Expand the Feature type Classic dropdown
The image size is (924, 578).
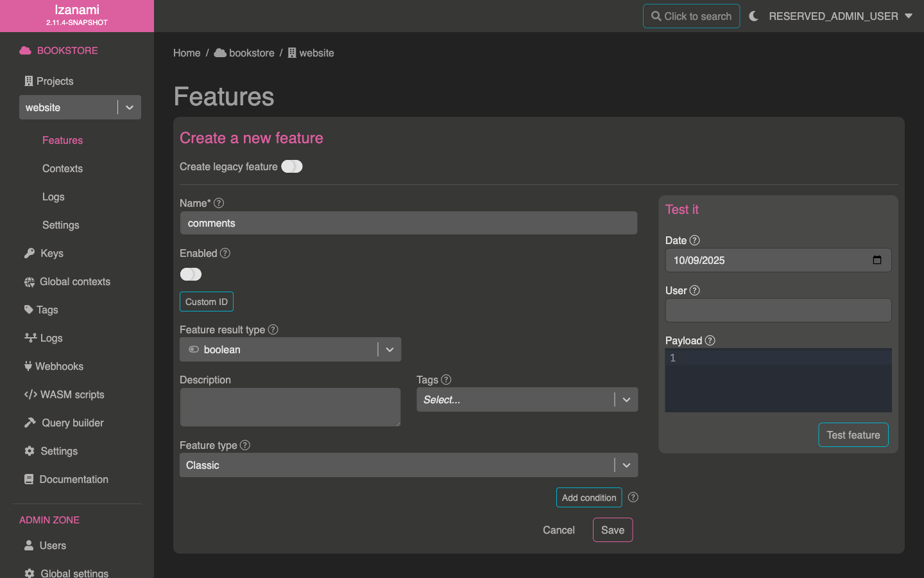626,465
